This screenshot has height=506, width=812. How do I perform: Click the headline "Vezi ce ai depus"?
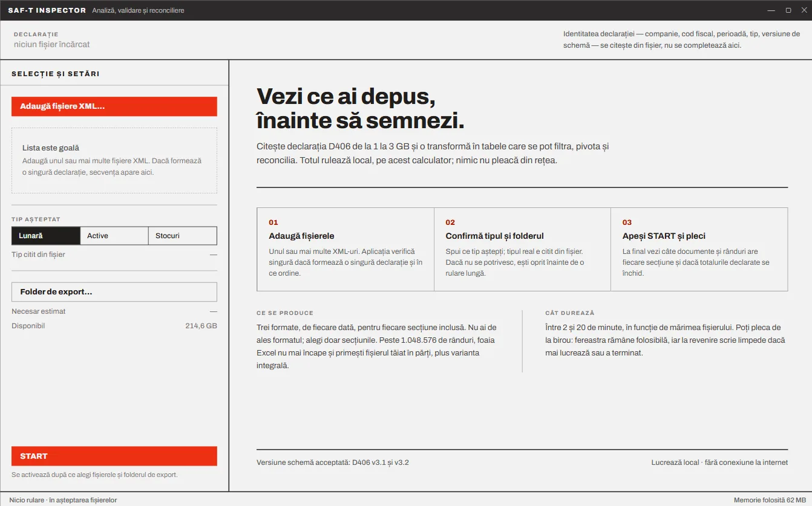(346, 97)
